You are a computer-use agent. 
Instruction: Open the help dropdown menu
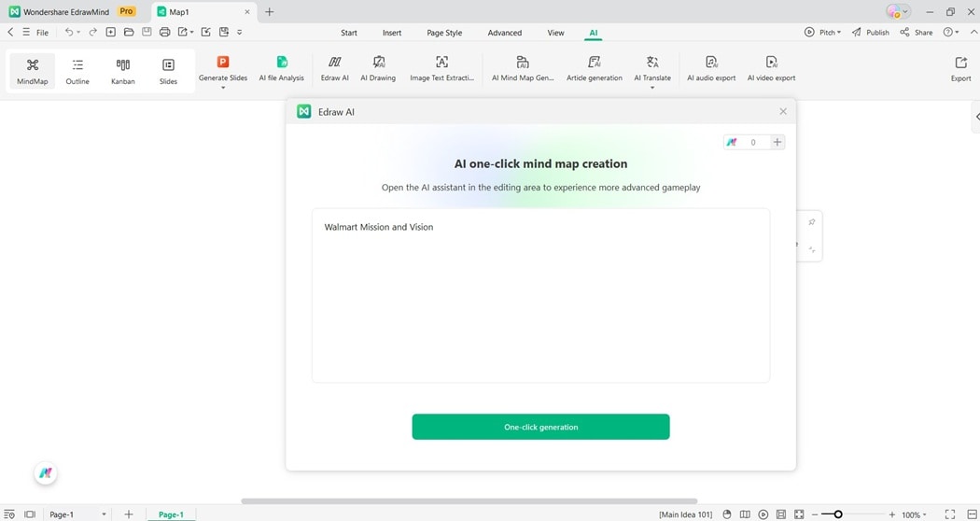pos(951,32)
